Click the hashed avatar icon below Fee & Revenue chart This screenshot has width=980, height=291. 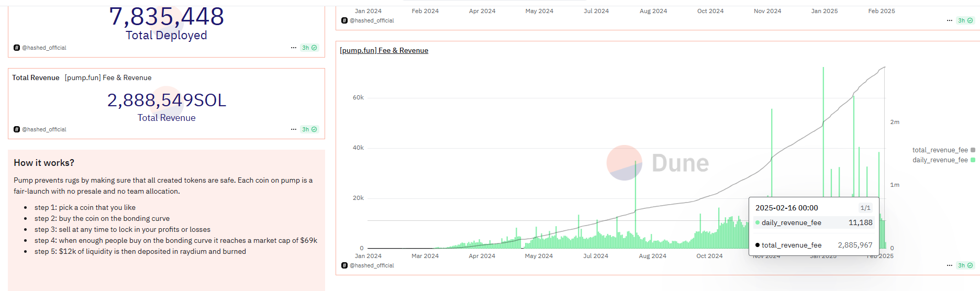344,265
